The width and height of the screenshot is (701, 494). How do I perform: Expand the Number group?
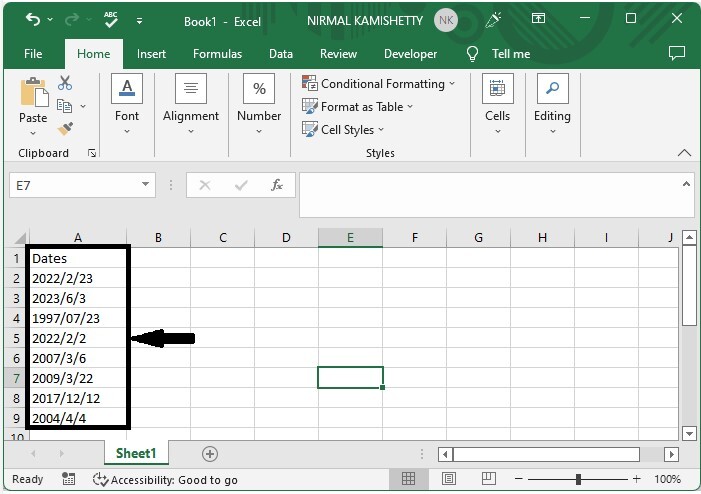click(x=259, y=105)
